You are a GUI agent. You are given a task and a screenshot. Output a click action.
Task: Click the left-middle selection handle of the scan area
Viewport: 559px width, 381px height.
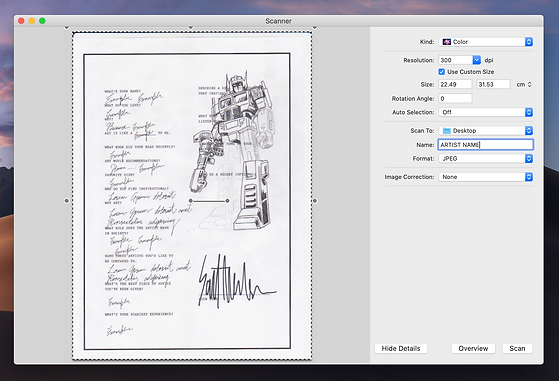click(67, 201)
